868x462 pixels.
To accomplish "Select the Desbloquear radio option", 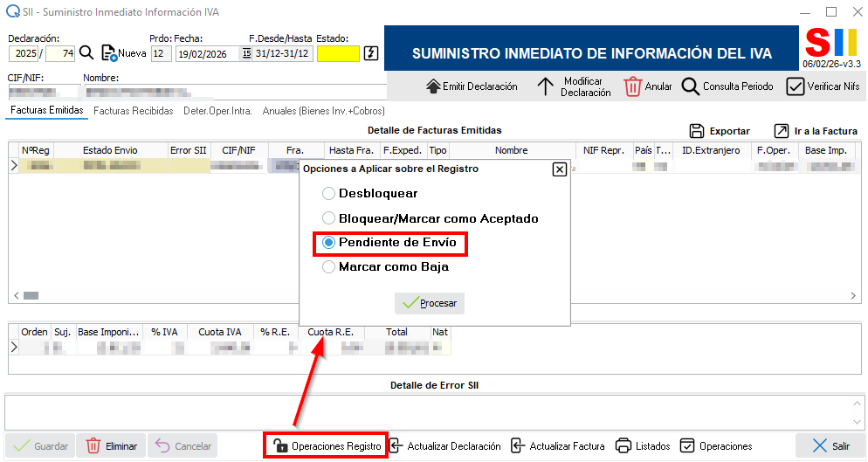I will (x=369, y=193).
